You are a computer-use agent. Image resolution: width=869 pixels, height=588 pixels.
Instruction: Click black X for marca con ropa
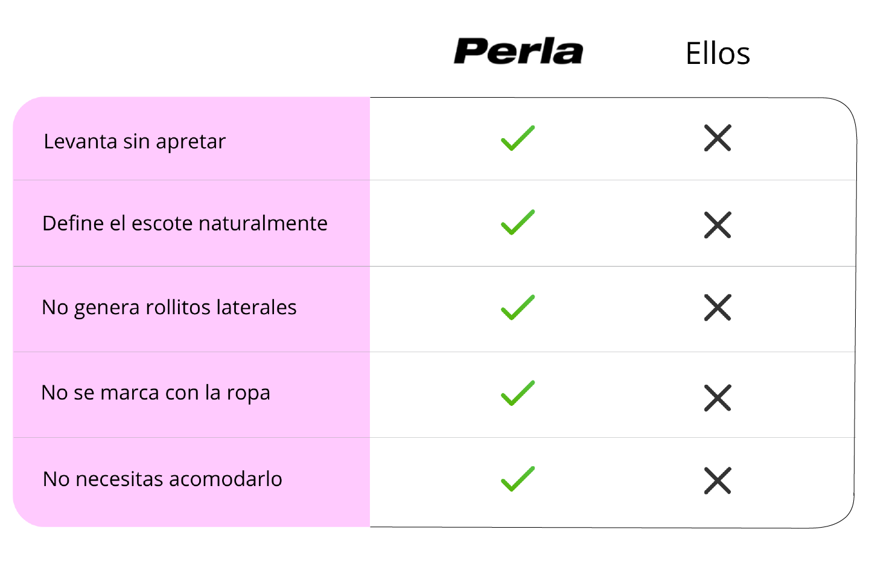(x=718, y=397)
